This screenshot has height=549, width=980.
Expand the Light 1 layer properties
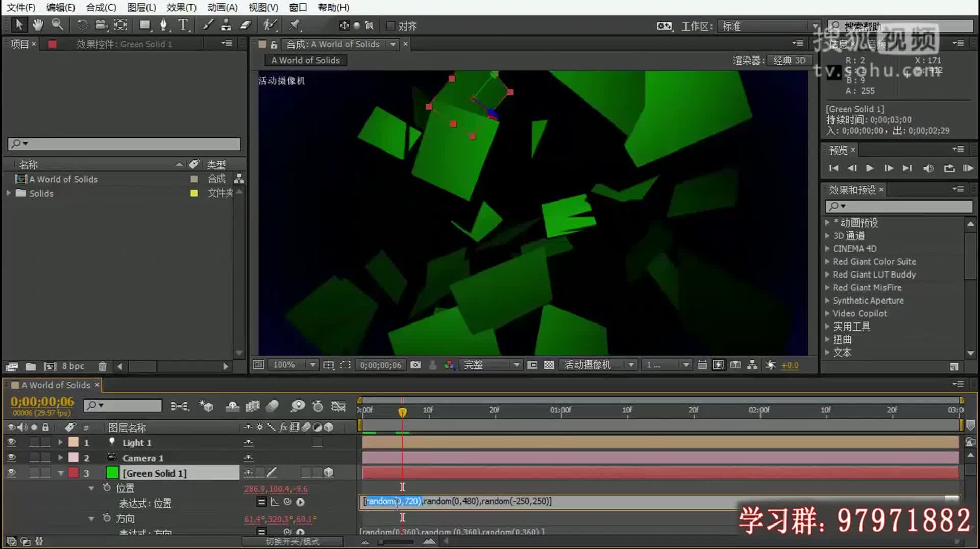[x=60, y=442]
